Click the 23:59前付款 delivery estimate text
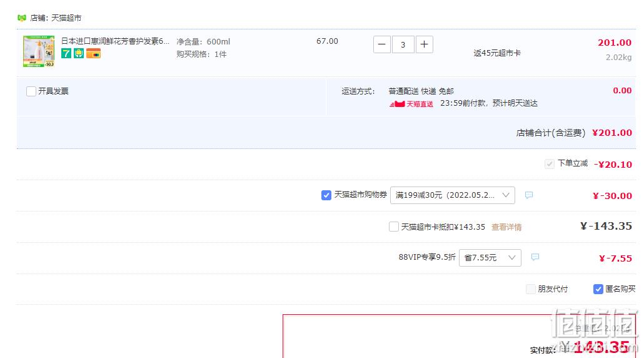This screenshot has height=358, width=644. 489,103
